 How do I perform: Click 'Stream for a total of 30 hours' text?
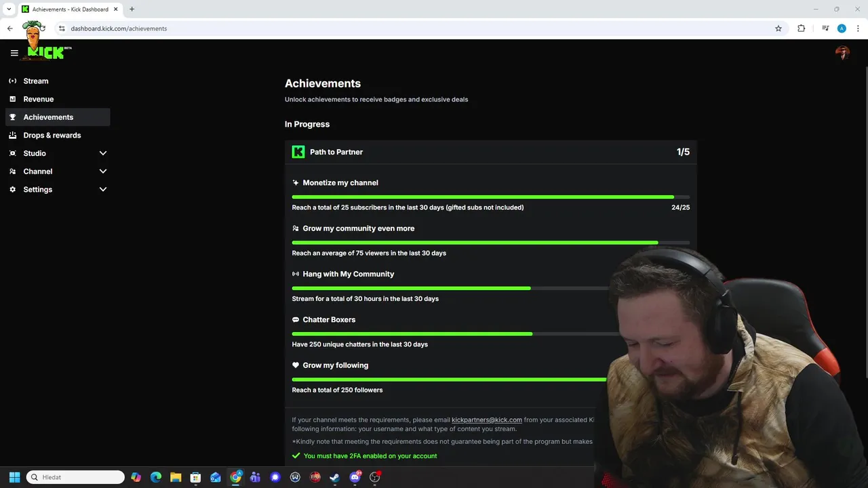[x=366, y=299]
